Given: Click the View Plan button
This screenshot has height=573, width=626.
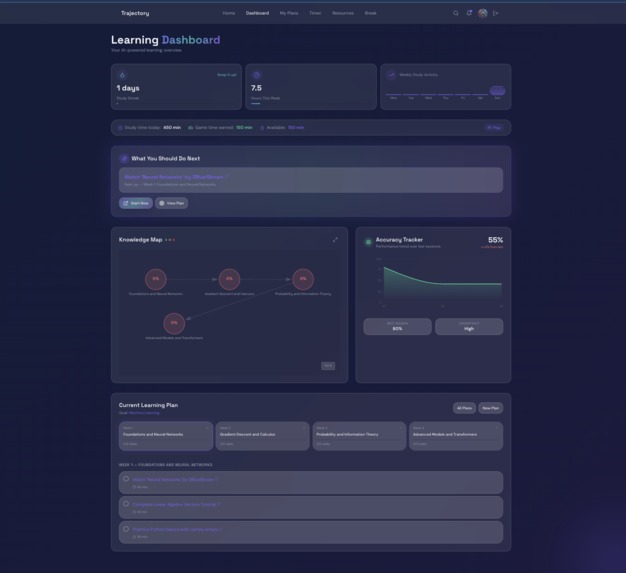Looking at the screenshot, I should point(172,203).
